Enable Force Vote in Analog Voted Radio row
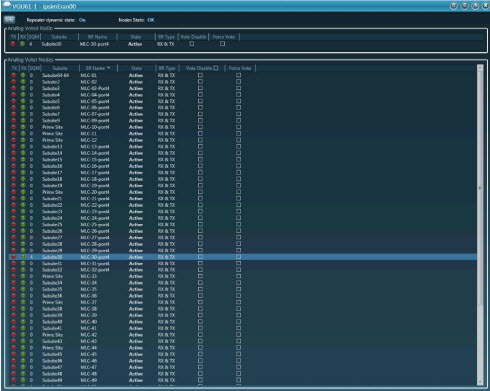 point(222,44)
